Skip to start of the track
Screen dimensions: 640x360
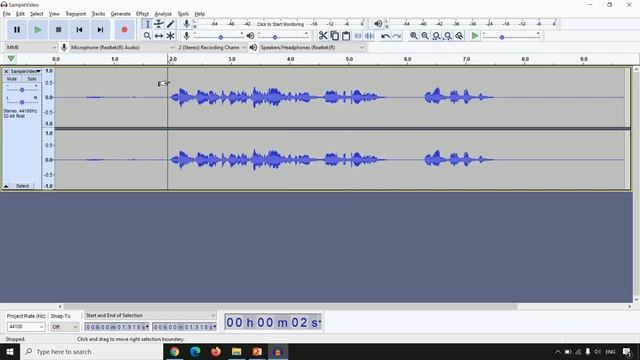coord(79,30)
